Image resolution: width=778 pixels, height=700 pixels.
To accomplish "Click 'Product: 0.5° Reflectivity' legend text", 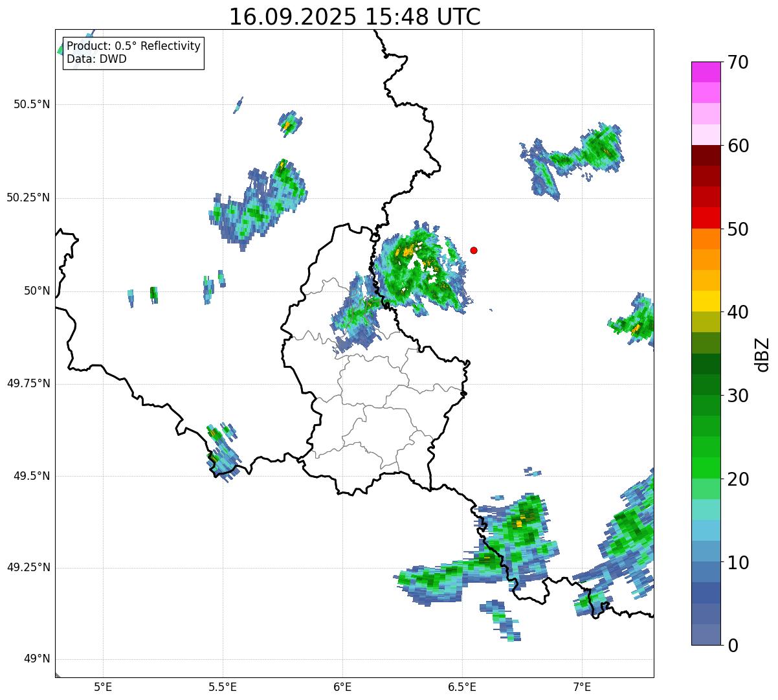I will point(133,47).
